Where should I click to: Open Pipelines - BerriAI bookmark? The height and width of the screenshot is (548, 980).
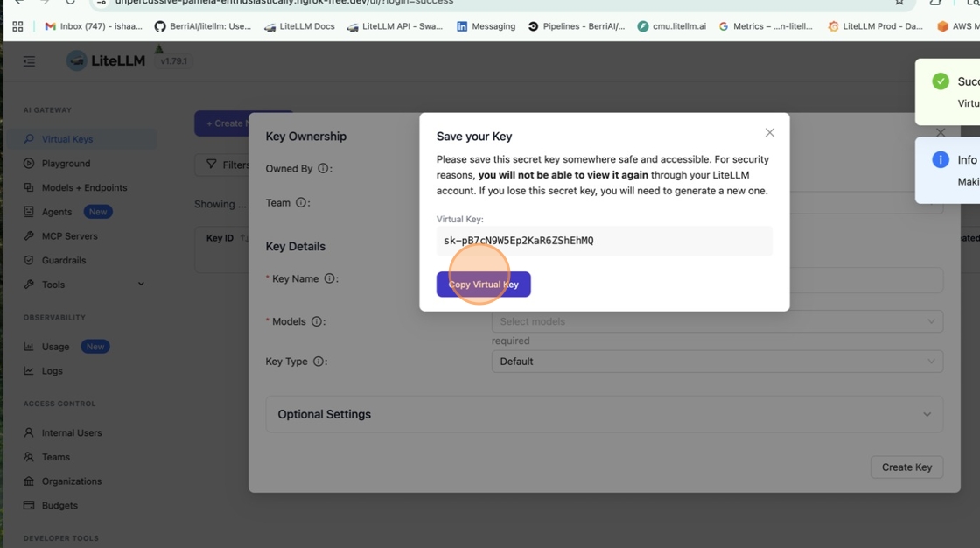577,26
